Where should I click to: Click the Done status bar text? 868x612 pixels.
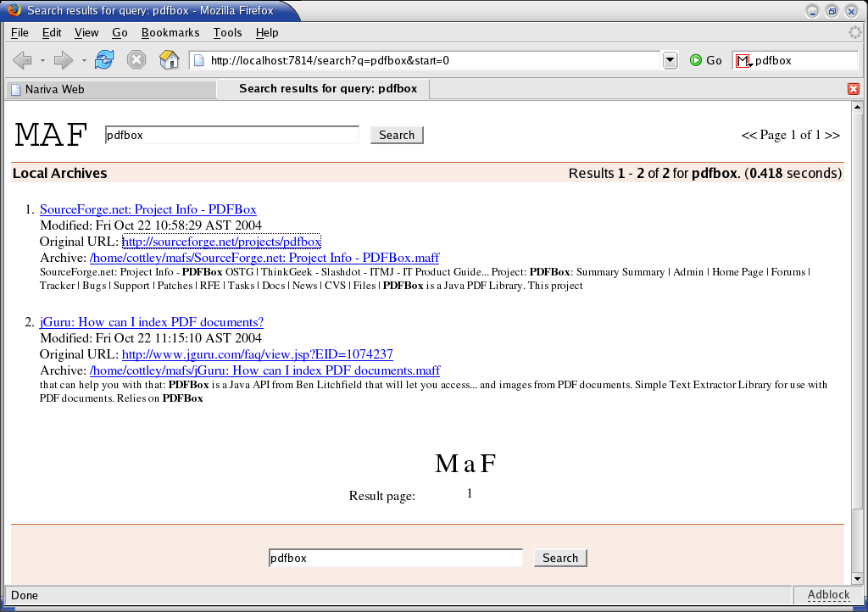[x=25, y=595]
